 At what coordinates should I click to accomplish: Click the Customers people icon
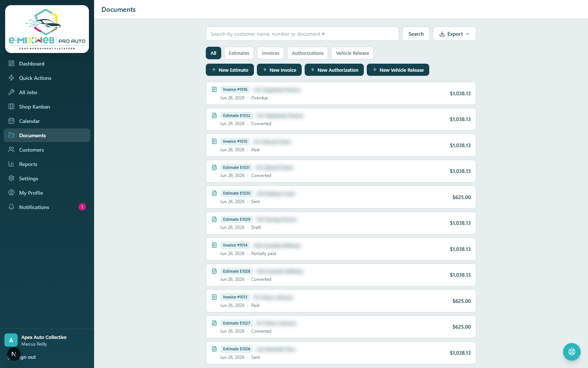point(11,149)
